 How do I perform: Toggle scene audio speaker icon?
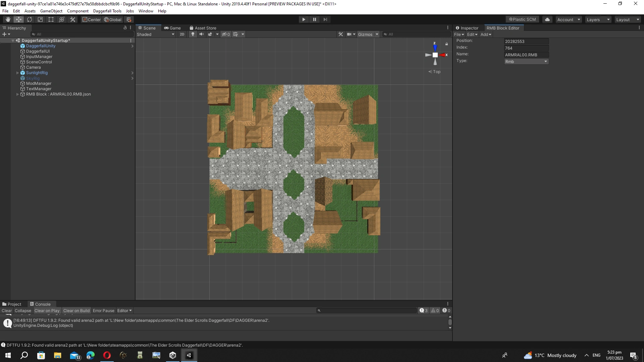[x=201, y=34]
